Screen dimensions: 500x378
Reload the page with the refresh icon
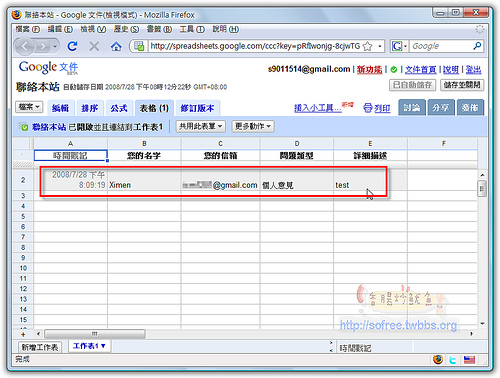coord(72,46)
